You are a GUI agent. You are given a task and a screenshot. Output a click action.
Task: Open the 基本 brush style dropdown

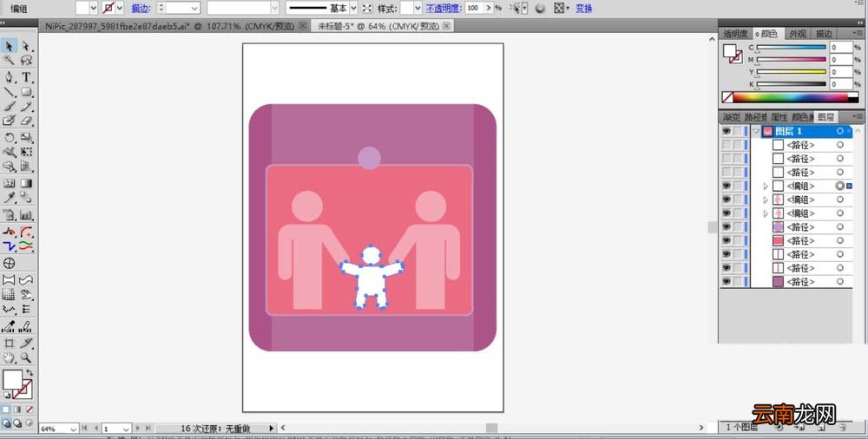point(354,9)
